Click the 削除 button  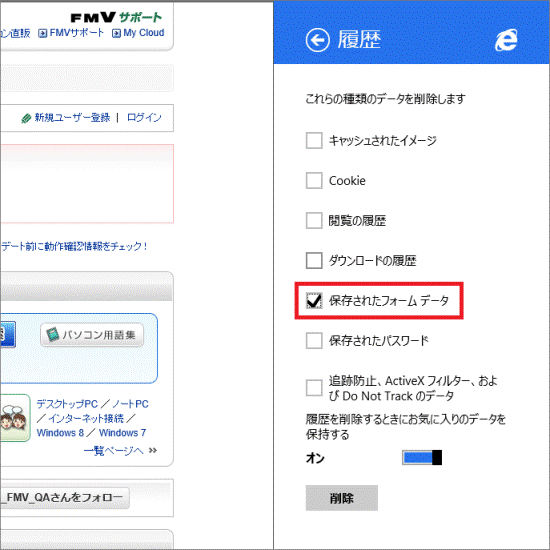[x=342, y=498]
